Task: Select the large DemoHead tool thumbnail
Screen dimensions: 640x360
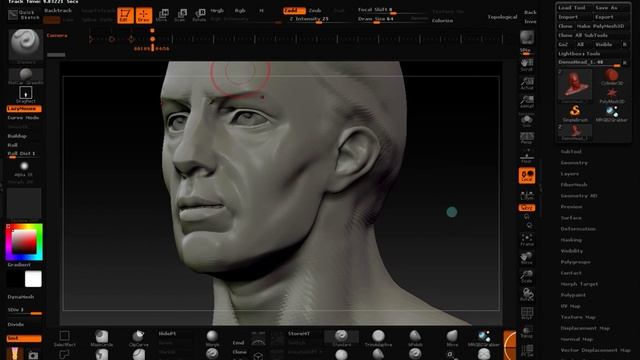Action: click(x=575, y=85)
